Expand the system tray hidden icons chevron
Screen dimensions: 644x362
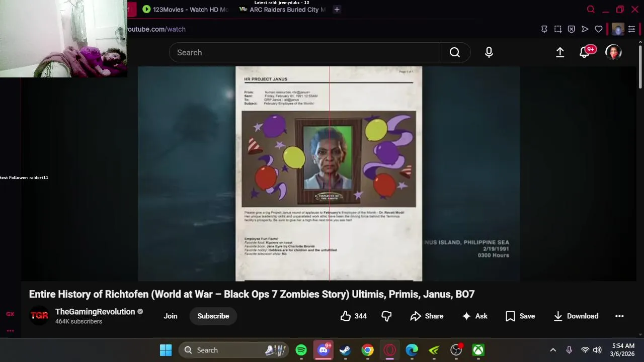553,350
